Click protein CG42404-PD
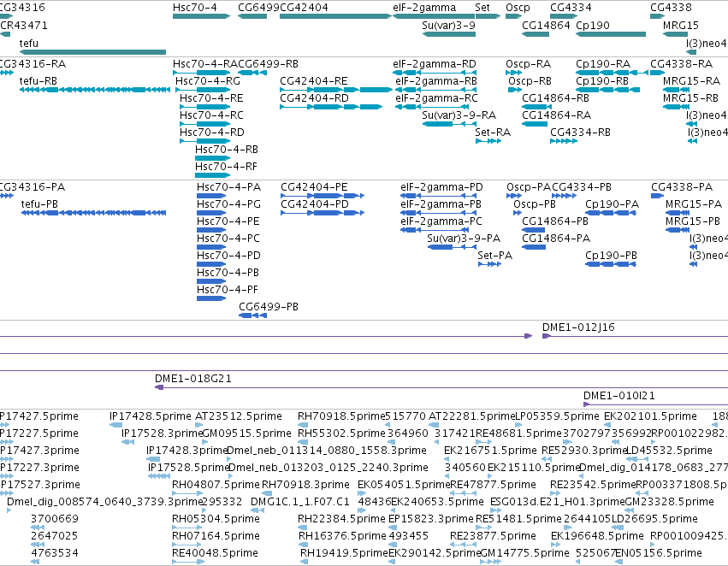 coord(323,213)
